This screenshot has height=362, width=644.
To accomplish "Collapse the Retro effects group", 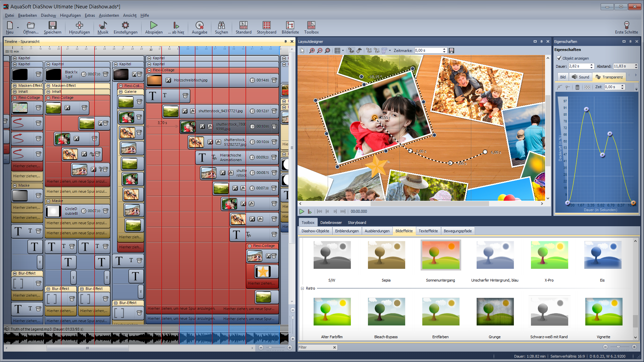I will point(302,288).
